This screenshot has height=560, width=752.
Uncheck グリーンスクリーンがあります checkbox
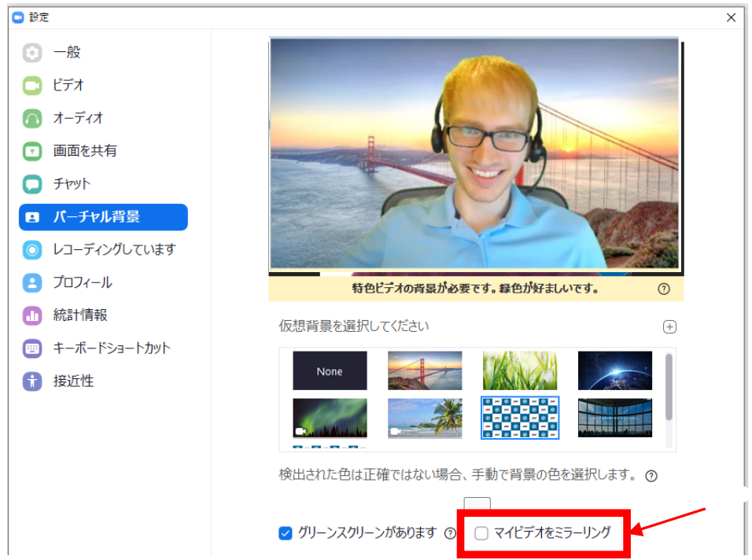tap(286, 533)
